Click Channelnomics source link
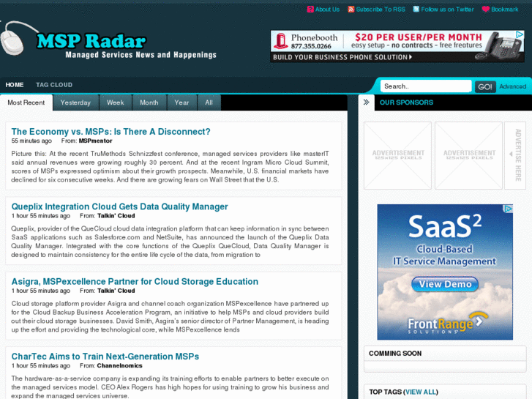Image resolution: width=532 pixels, height=399 pixels. [119, 366]
